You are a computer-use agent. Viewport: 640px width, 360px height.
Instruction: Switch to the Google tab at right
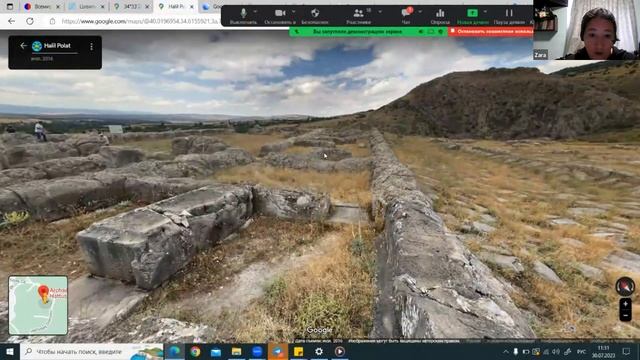[x=212, y=7]
